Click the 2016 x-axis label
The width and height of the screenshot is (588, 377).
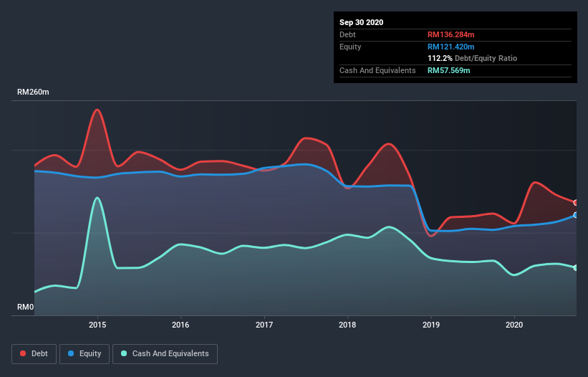point(180,325)
